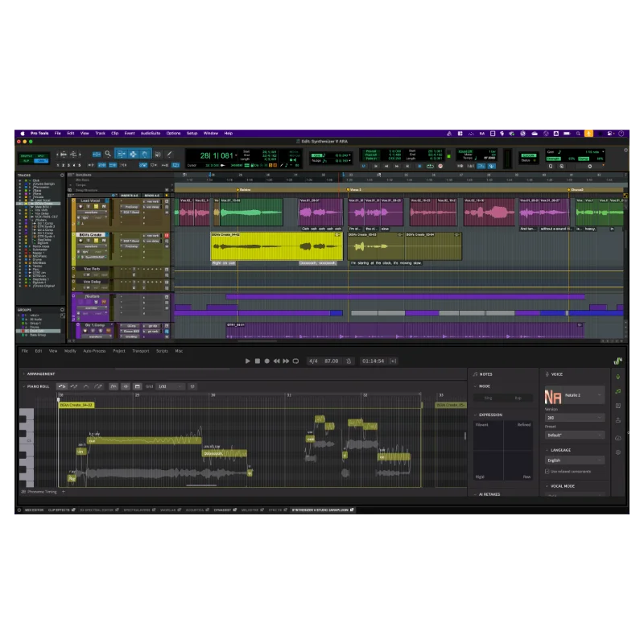The image size is (644, 644).
Task: Collapse the Piano Roll section
Action: (x=24, y=386)
